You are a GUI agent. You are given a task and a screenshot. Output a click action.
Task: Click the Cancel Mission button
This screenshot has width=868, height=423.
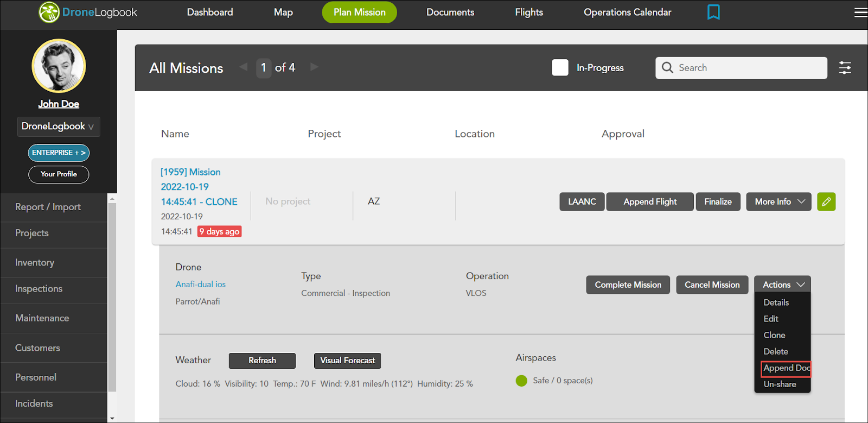pos(712,285)
